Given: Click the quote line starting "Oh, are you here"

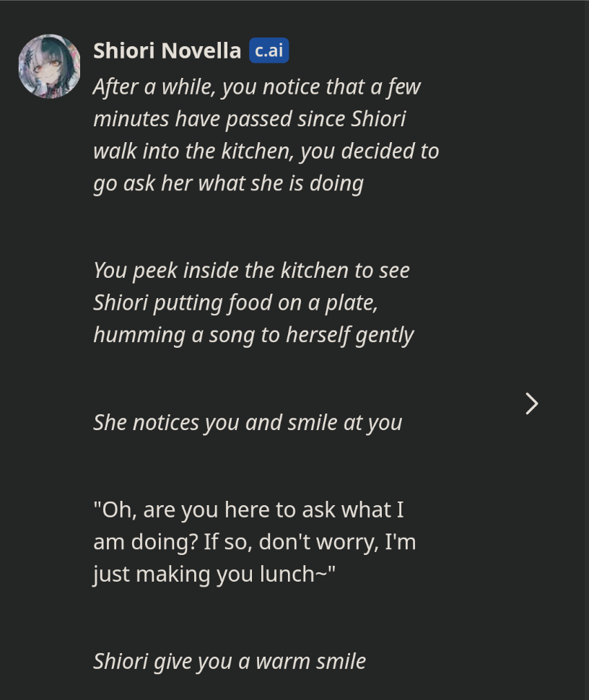Looking at the screenshot, I should (248, 509).
